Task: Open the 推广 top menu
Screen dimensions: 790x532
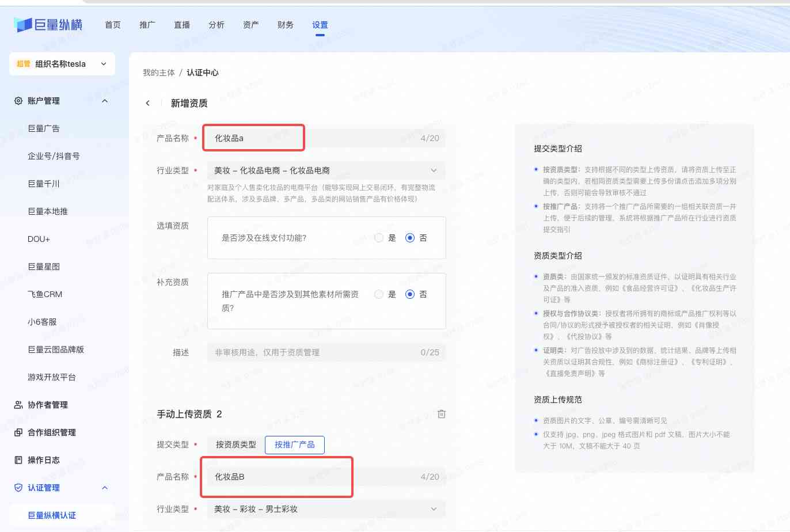Action: 147,25
